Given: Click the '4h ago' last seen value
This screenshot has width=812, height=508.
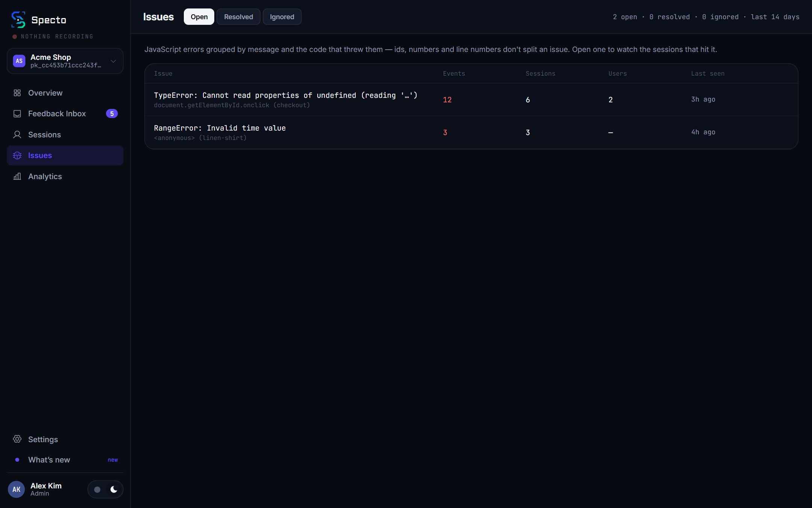Looking at the screenshot, I should (x=703, y=132).
